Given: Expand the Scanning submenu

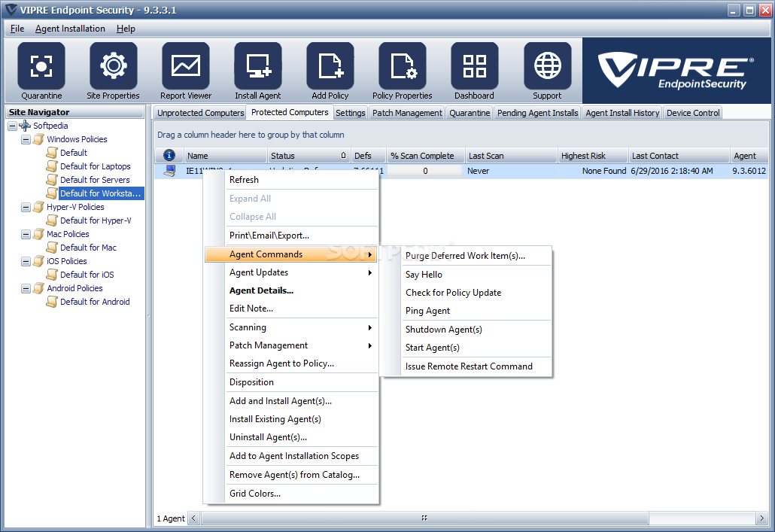Looking at the screenshot, I should click(x=292, y=327).
